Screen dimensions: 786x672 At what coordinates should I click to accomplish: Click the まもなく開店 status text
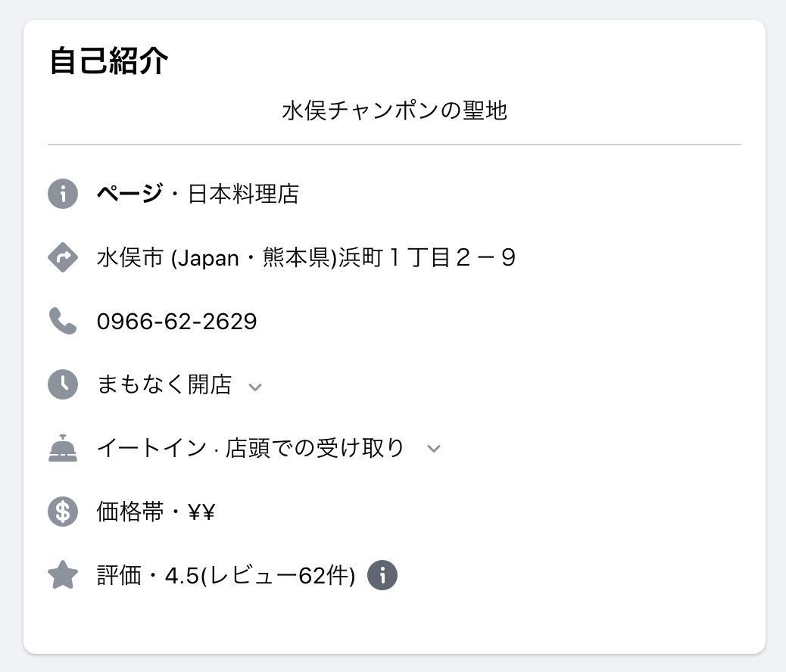click(164, 384)
